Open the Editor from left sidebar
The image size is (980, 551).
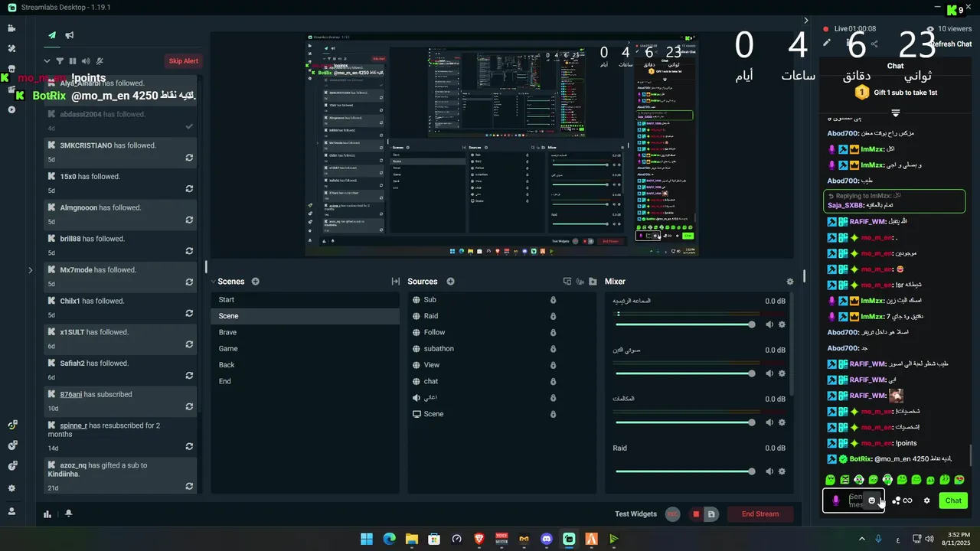coord(11,28)
